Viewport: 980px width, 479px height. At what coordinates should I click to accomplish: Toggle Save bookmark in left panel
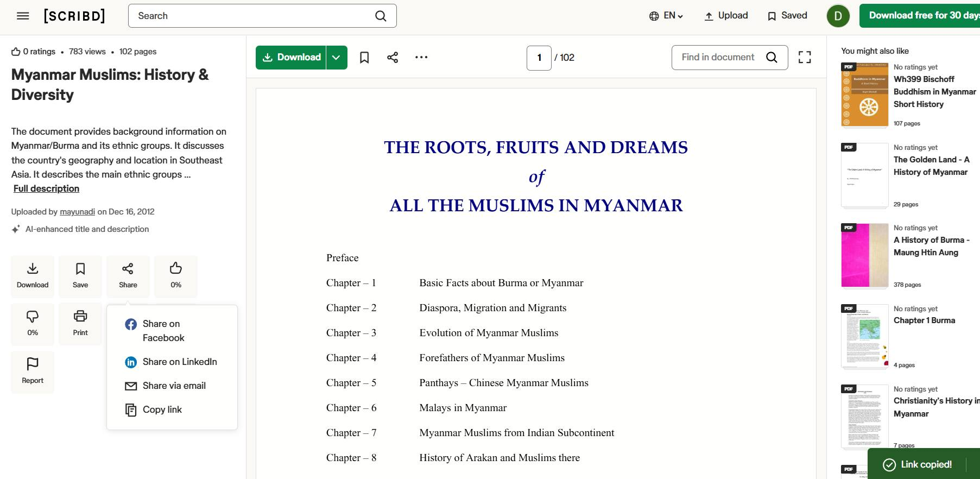(x=80, y=276)
